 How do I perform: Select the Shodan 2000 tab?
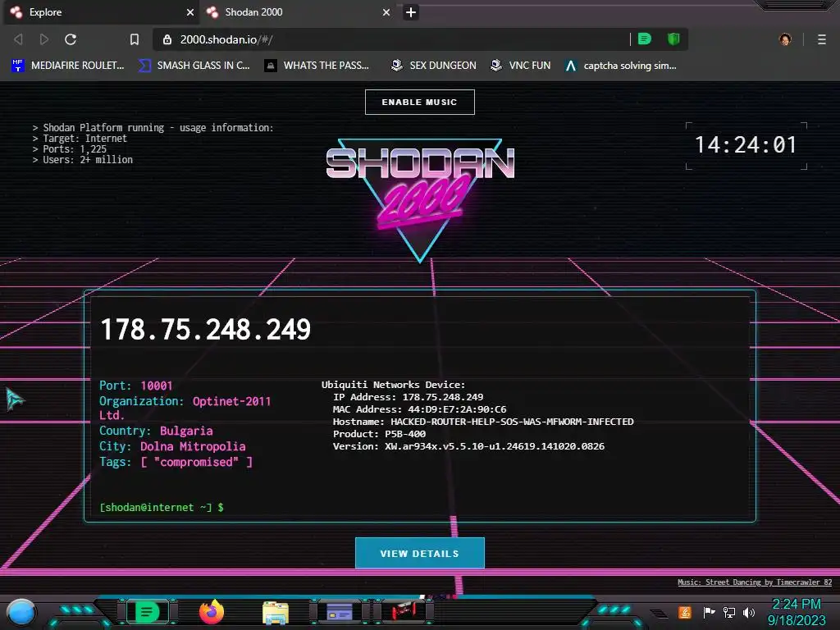(x=299, y=12)
